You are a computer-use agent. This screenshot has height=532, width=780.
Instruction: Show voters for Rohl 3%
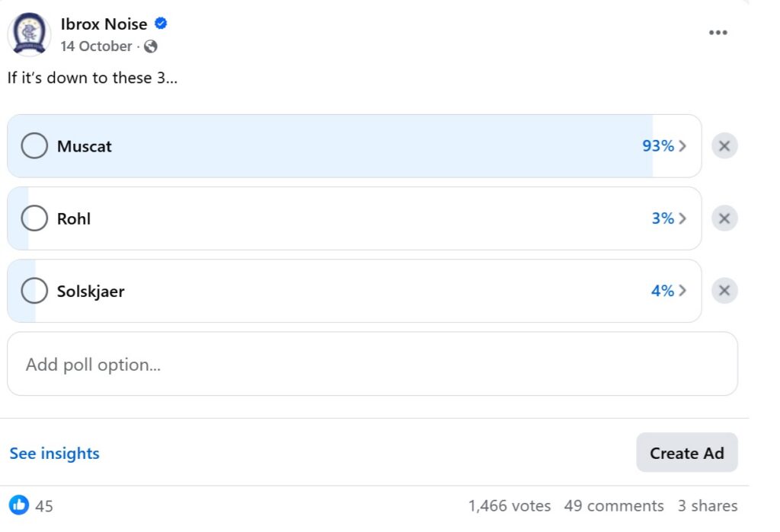pos(669,218)
